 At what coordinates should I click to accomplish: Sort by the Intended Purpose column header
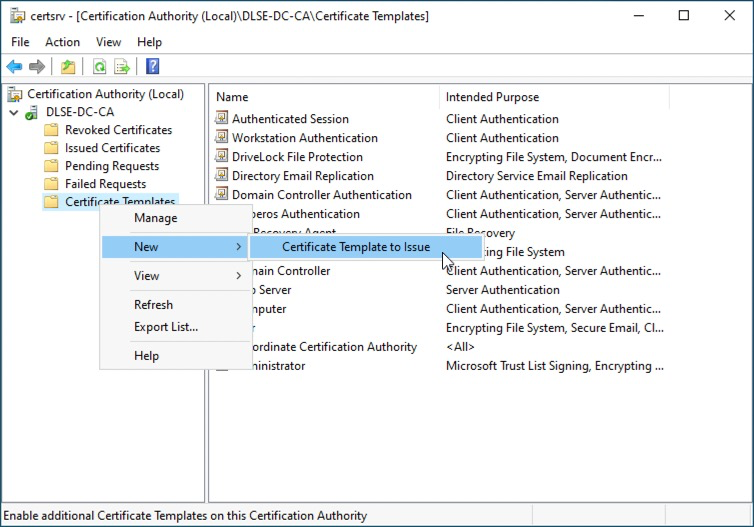[492, 97]
